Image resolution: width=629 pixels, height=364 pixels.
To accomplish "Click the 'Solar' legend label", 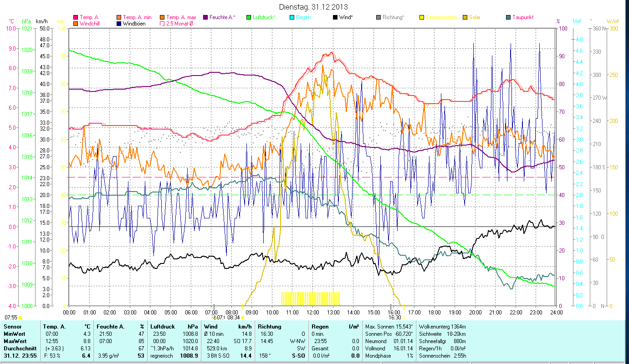I will point(475,18).
